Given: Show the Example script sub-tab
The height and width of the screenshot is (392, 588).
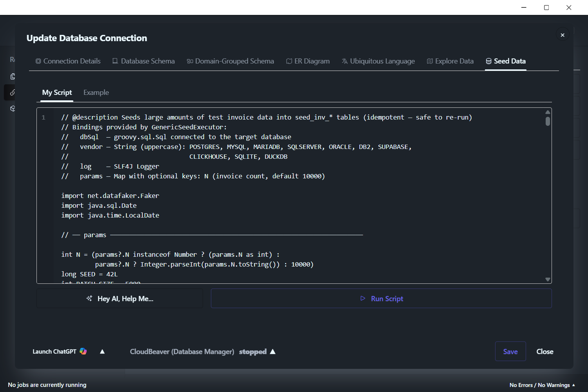Looking at the screenshot, I should [x=96, y=93].
